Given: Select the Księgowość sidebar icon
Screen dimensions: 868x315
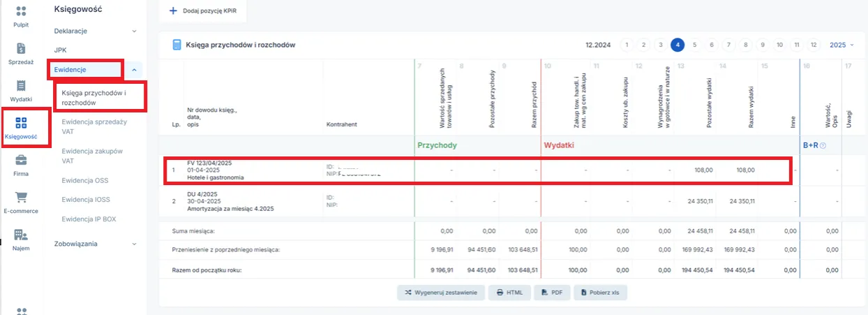Looking at the screenshot, I should coord(21,124).
